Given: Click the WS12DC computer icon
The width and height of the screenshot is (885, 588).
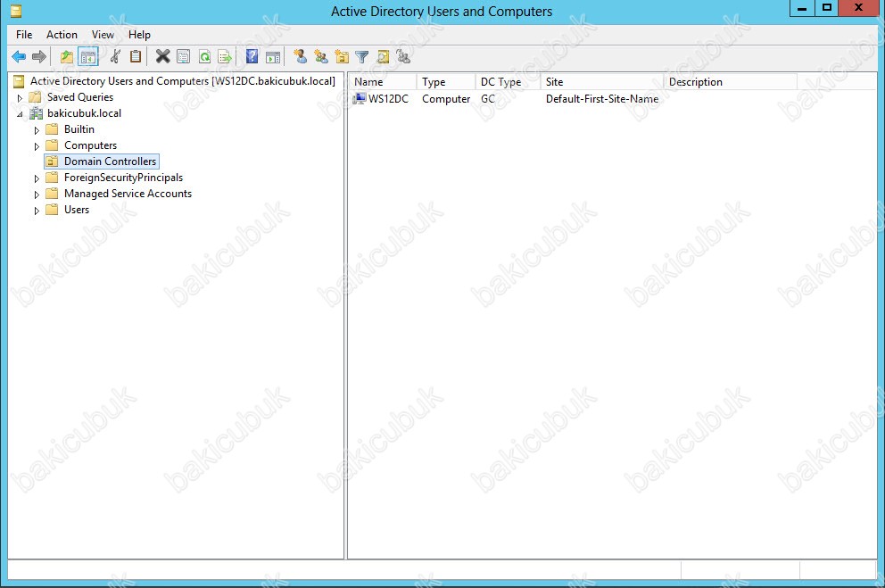Looking at the screenshot, I should 359,99.
